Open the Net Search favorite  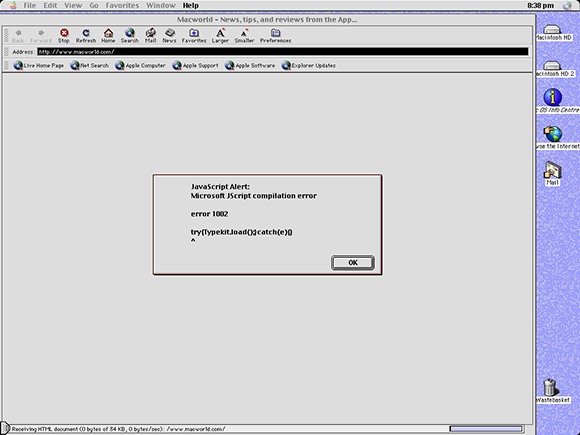[90, 65]
